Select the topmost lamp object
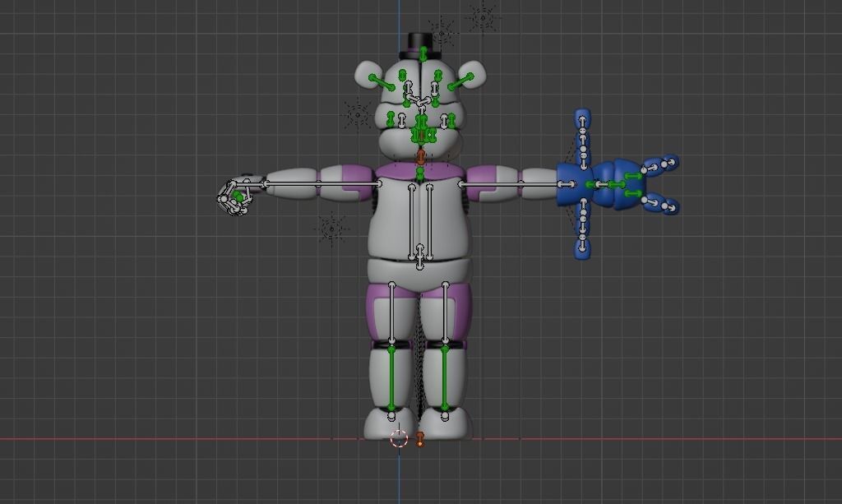The image size is (842, 504). pos(482,18)
